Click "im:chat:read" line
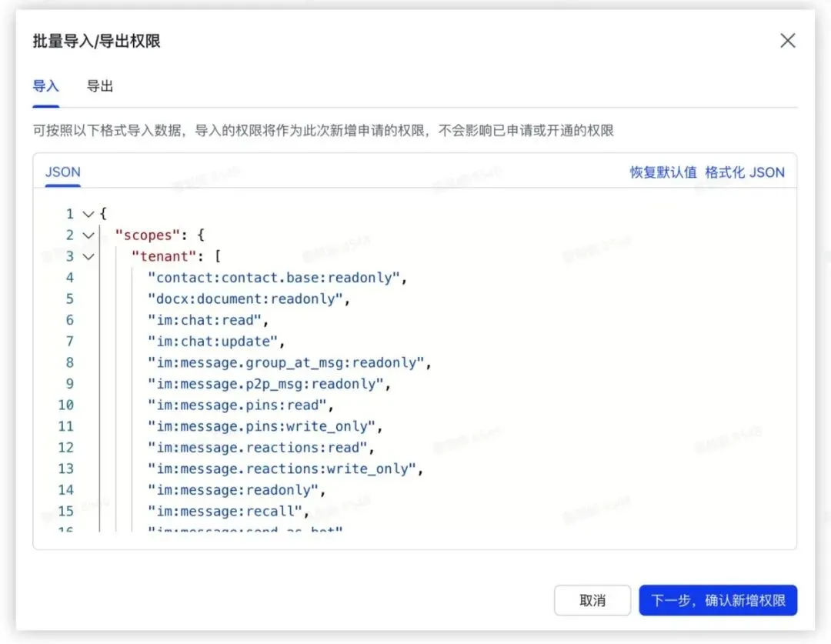 click(x=207, y=320)
